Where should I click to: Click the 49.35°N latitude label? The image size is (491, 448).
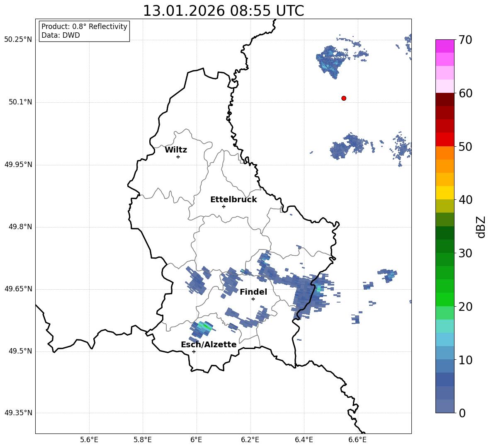tap(18, 413)
